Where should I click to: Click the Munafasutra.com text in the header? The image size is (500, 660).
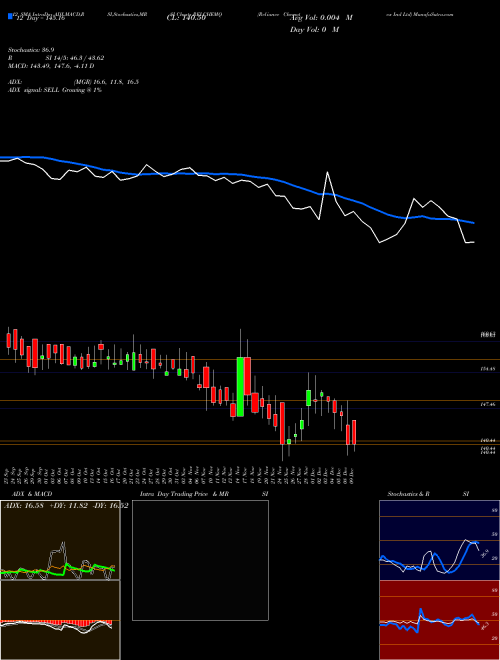click(x=434, y=14)
